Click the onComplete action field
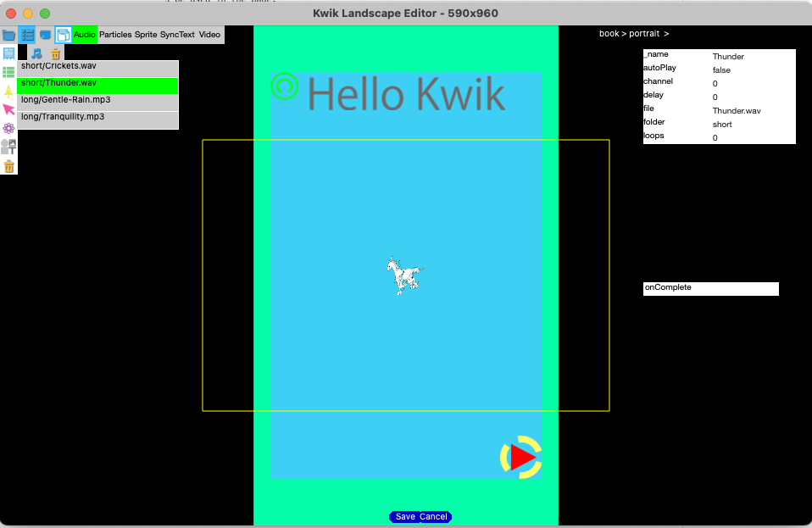812x528 pixels. tap(711, 289)
